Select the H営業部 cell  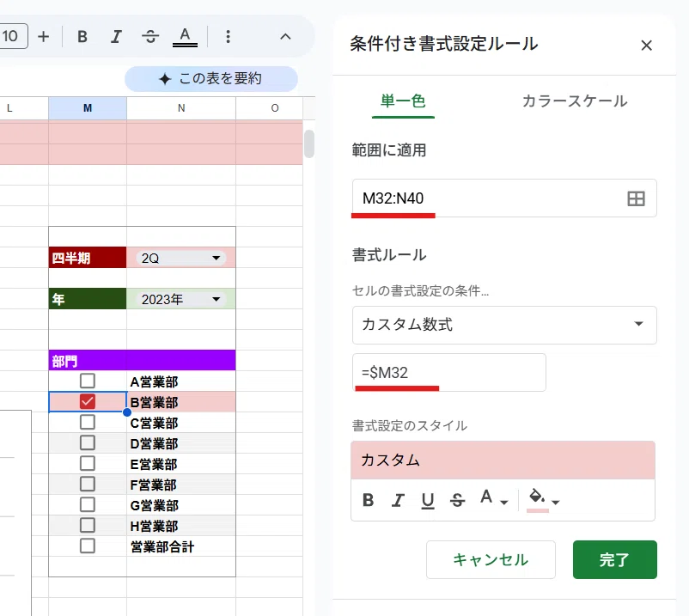point(181,526)
